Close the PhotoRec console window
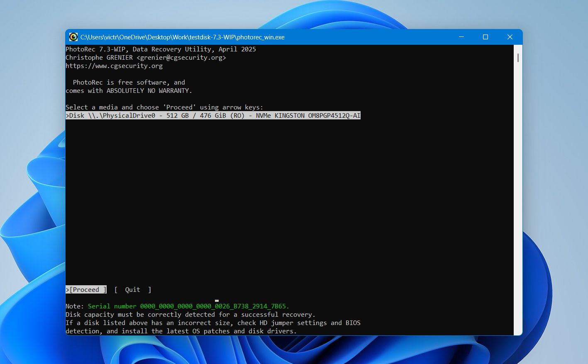Screen dimensions: 588x364 pos(510,37)
